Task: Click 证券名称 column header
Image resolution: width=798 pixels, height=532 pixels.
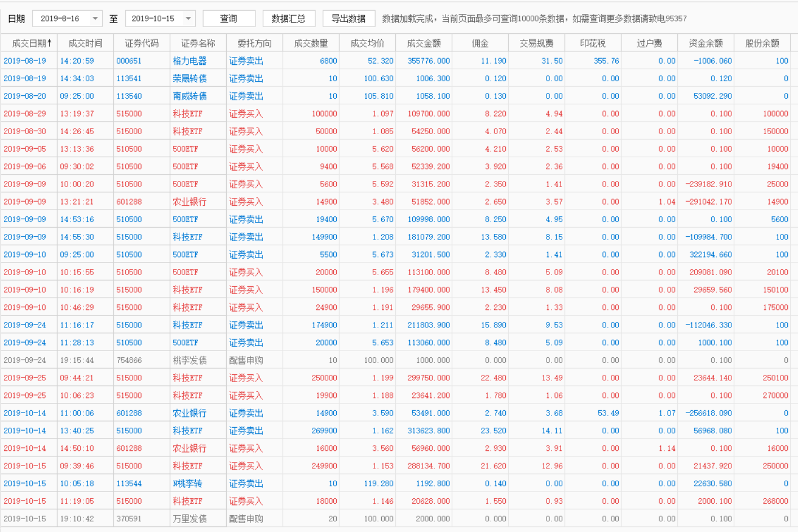Action: pyautogui.click(x=198, y=43)
